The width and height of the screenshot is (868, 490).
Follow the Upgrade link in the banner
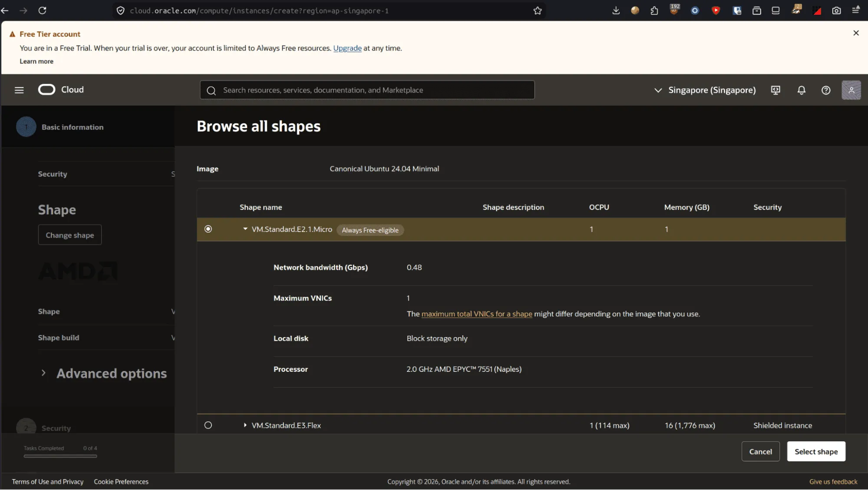click(347, 48)
